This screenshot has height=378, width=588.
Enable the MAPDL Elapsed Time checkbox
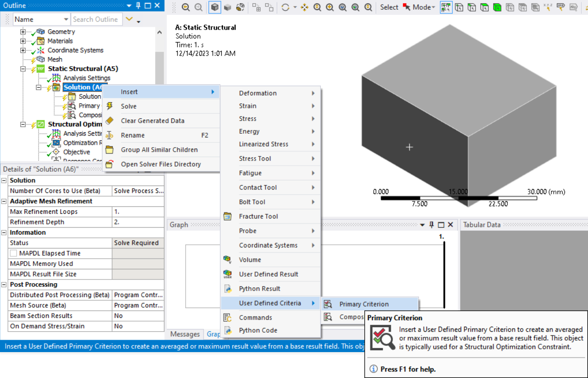(x=13, y=254)
